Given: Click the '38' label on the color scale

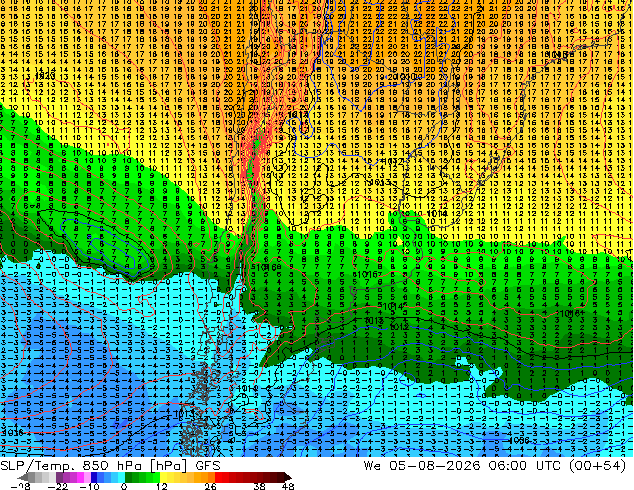Looking at the screenshot, I should coord(259,486).
